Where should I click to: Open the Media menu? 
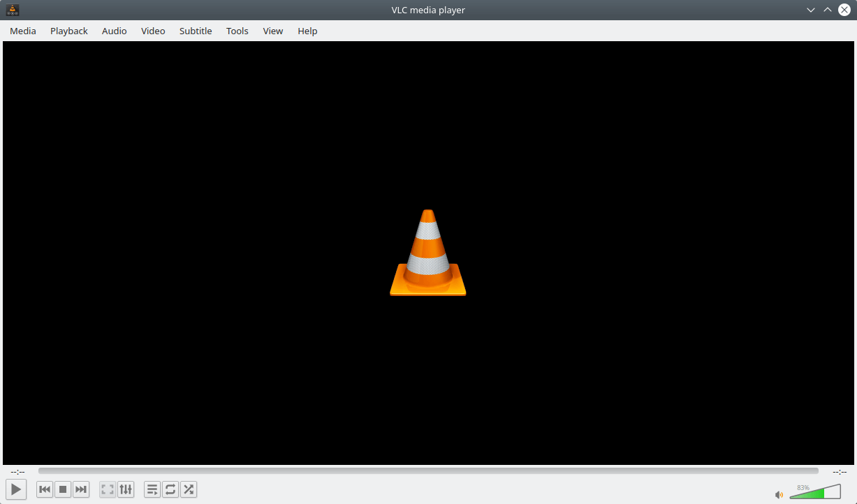pyautogui.click(x=22, y=31)
